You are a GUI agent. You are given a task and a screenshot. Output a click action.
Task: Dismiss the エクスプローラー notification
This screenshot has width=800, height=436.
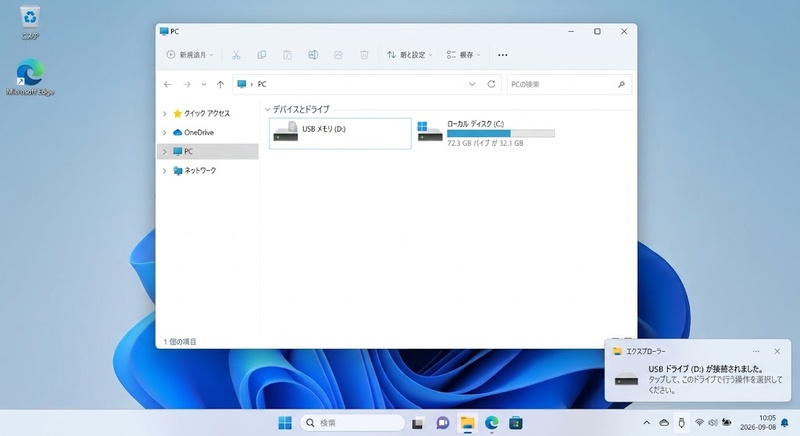777,351
